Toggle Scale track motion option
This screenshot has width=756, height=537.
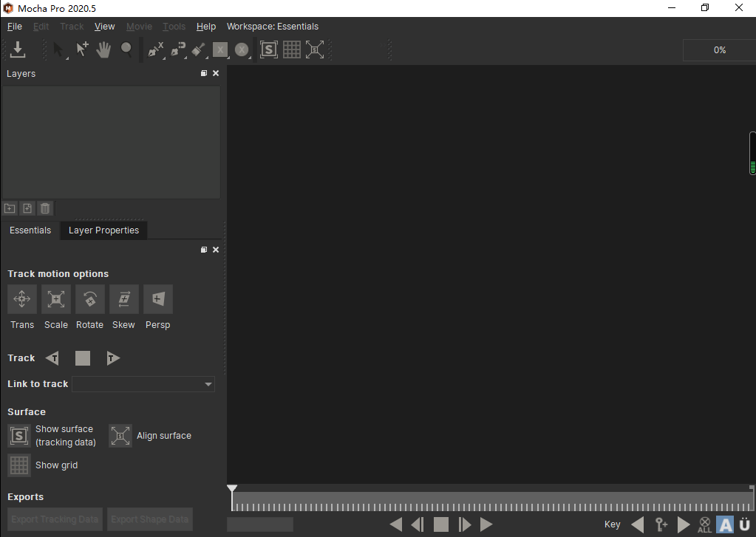tap(56, 299)
